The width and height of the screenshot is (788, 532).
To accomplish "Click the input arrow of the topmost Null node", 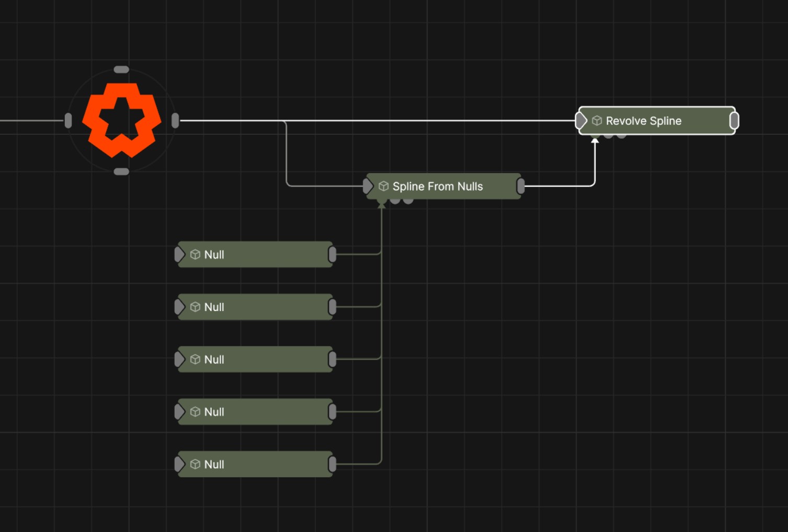I will click(x=179, y=255).
